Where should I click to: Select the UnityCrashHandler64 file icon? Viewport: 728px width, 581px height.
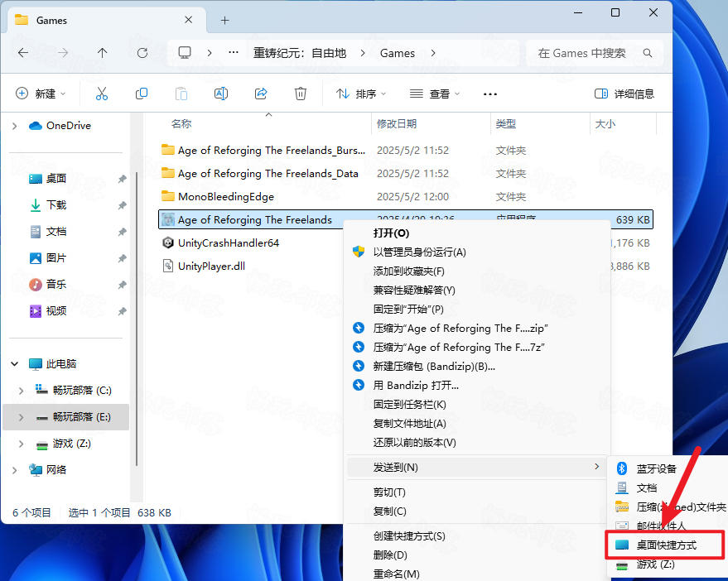pos(167,242)
